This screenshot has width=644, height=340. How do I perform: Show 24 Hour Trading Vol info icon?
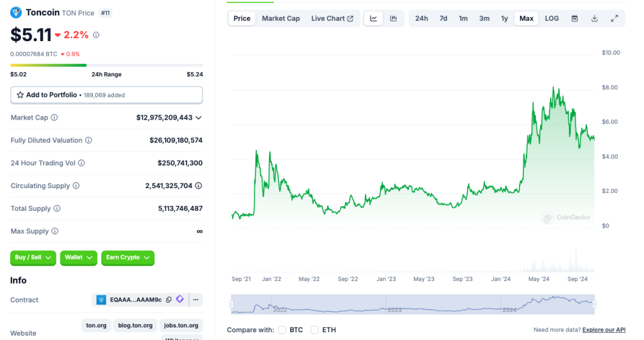pos(82,163)
